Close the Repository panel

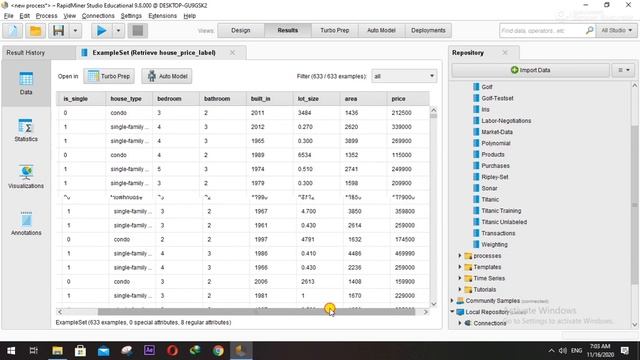pyautogui.click(x=505, y=53)
